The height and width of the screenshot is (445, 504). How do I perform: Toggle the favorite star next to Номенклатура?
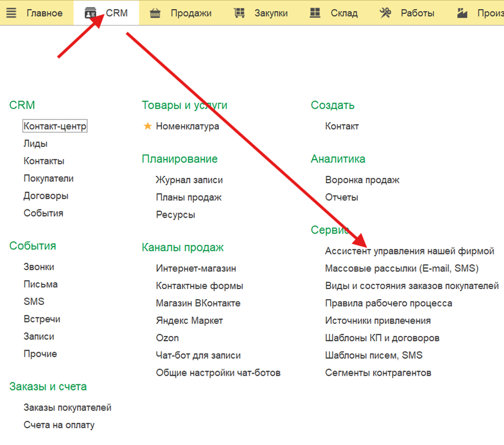tap(148, 126)
